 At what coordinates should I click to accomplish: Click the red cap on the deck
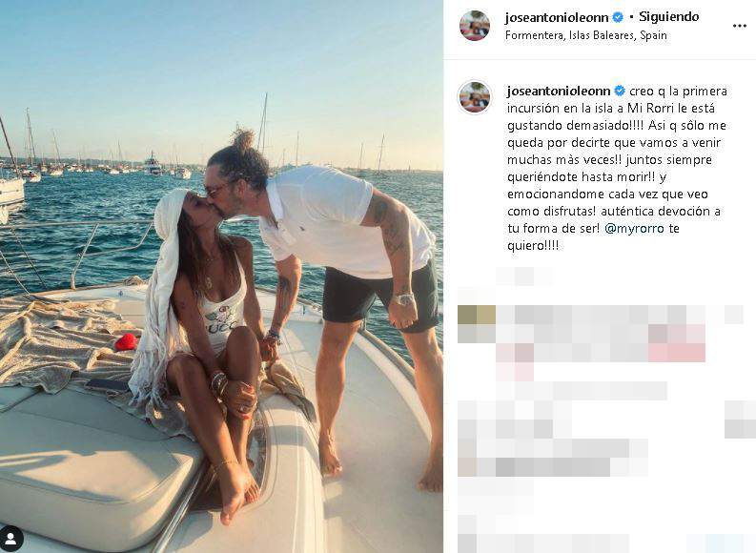(x=126, y=342)
